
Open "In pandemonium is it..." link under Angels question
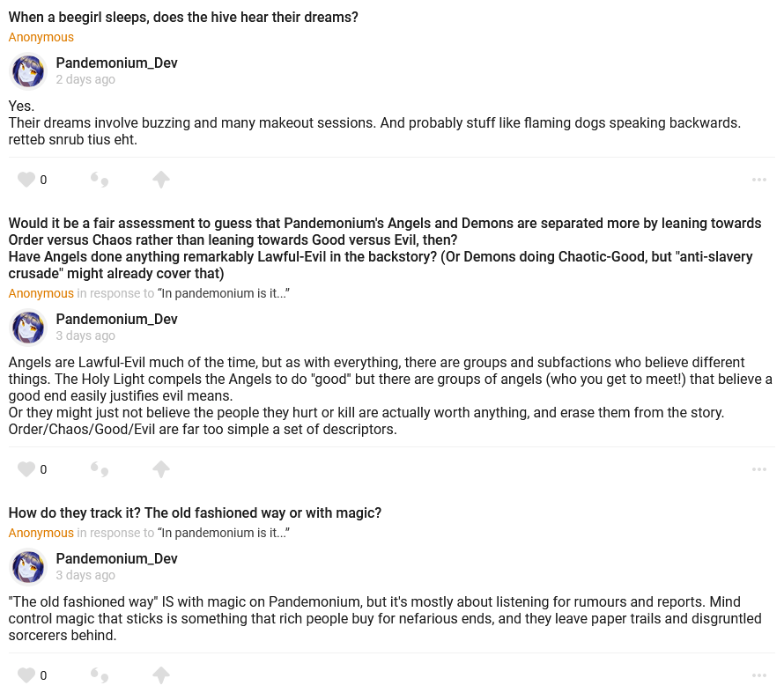pos(224,293)
